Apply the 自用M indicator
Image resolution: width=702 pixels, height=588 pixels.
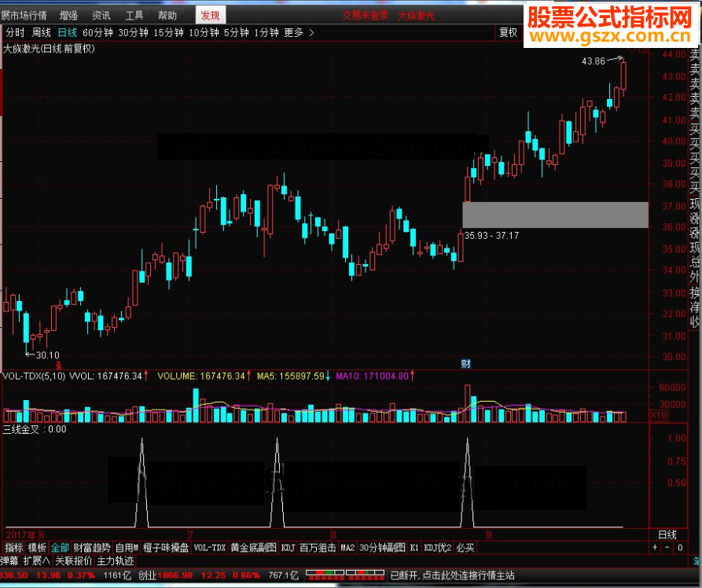[127, 548]
